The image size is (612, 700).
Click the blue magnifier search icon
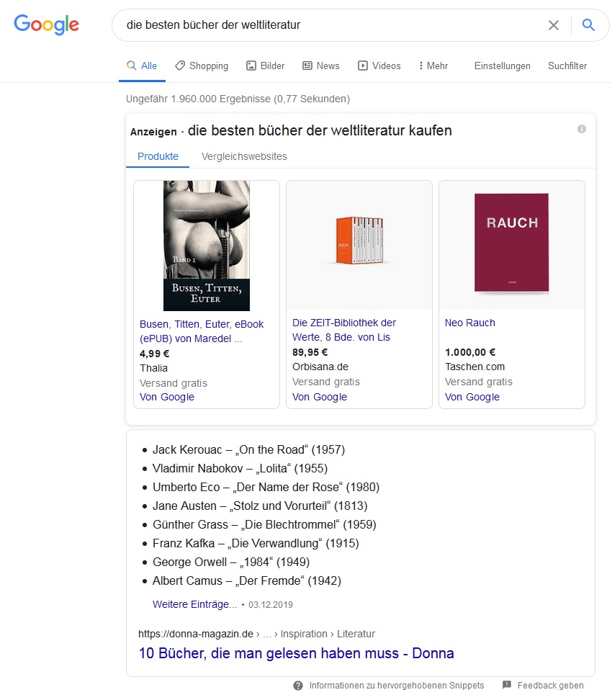click(588, 25)
